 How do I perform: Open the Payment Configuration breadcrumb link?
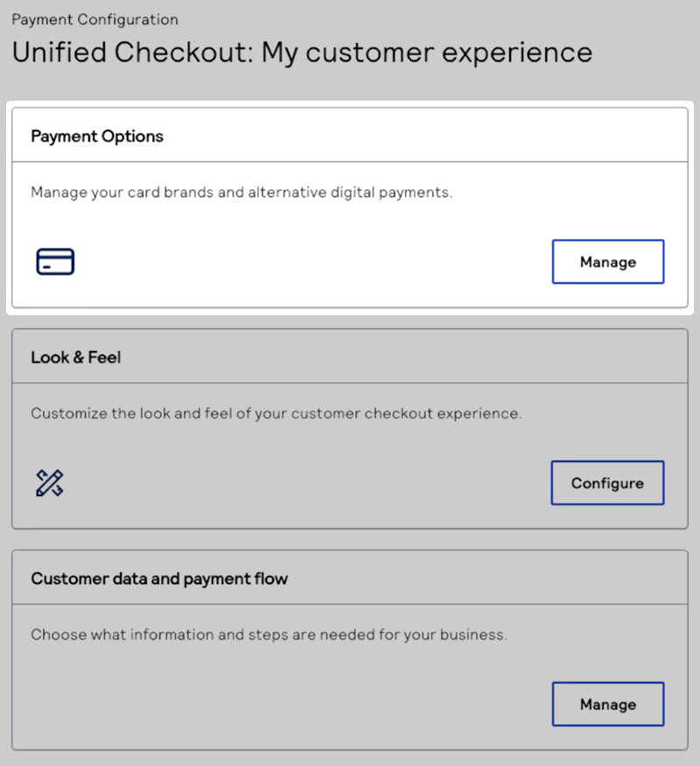coord(96,19)
